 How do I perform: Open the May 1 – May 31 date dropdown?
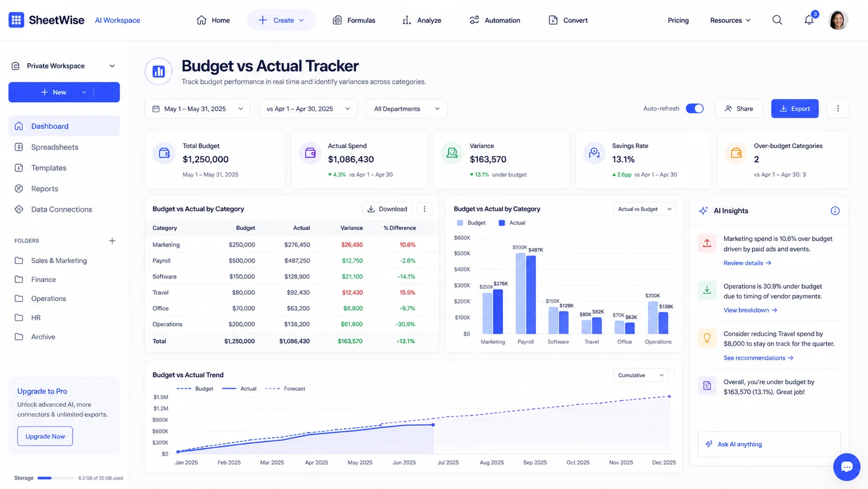(x=197, y=109)
